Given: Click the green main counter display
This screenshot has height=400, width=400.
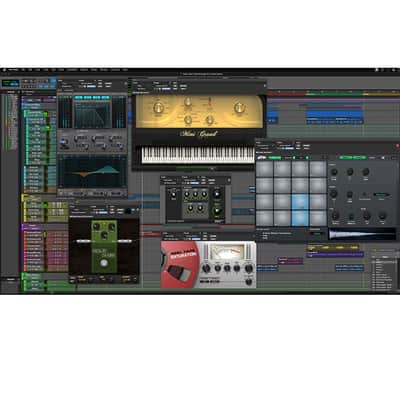Looking at the screenshot, I should (10, 83).
